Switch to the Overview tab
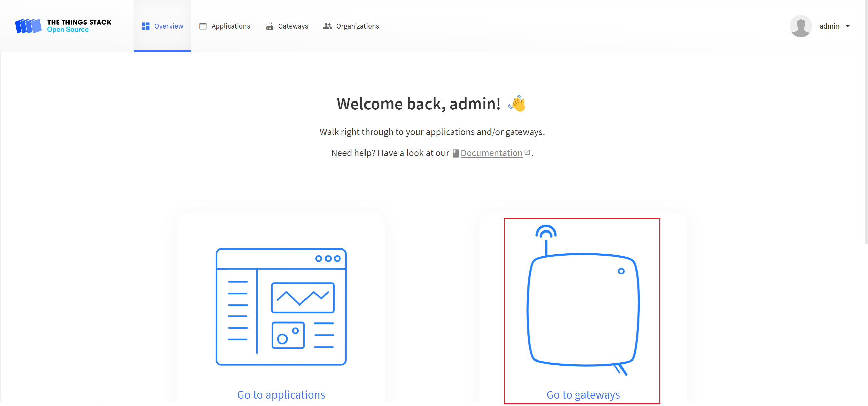Image resolution: width=868 pixels, height=406 pixels. [x=169, y=26]
